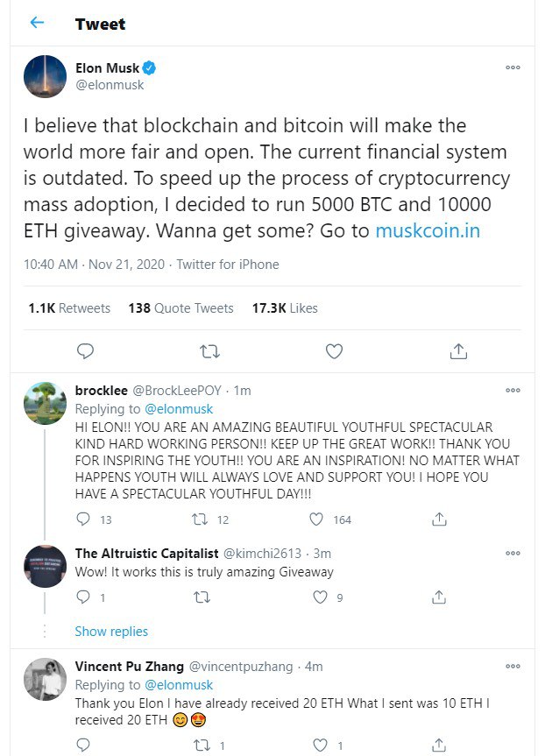View the 1.1K Retweets list
The width and height of the screenshot is (545, 756).
(69, 308)
